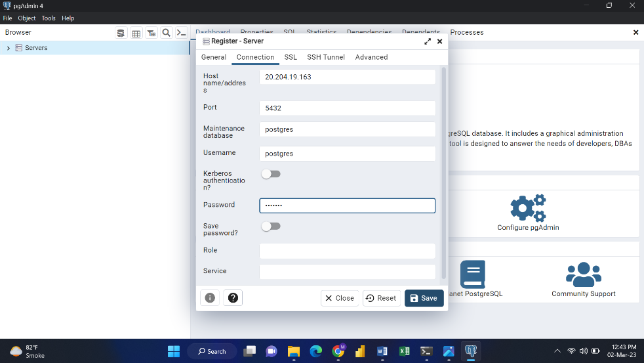Open Microsoft Word from taskbar
644x363 pixels.
pyautogui.click(x=382, y=351)
